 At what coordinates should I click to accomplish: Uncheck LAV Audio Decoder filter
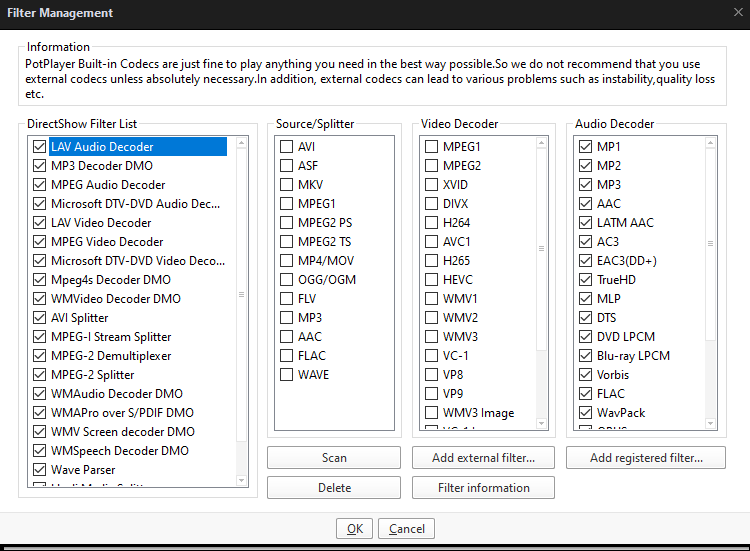(40, 147)
